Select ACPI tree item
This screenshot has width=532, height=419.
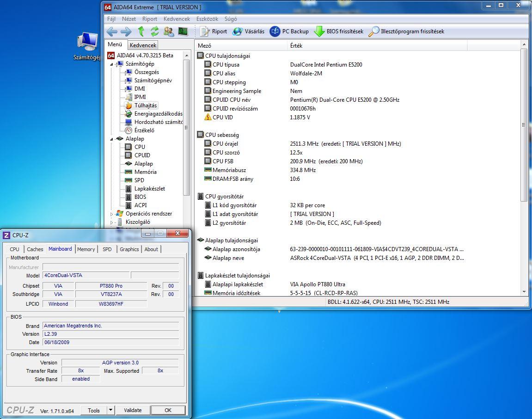pos(136,205)
